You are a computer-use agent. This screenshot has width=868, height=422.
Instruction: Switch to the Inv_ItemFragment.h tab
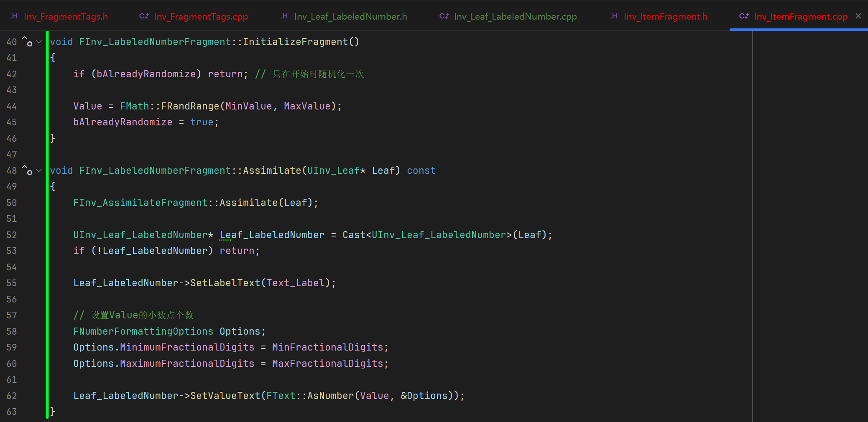click(659, 16)
